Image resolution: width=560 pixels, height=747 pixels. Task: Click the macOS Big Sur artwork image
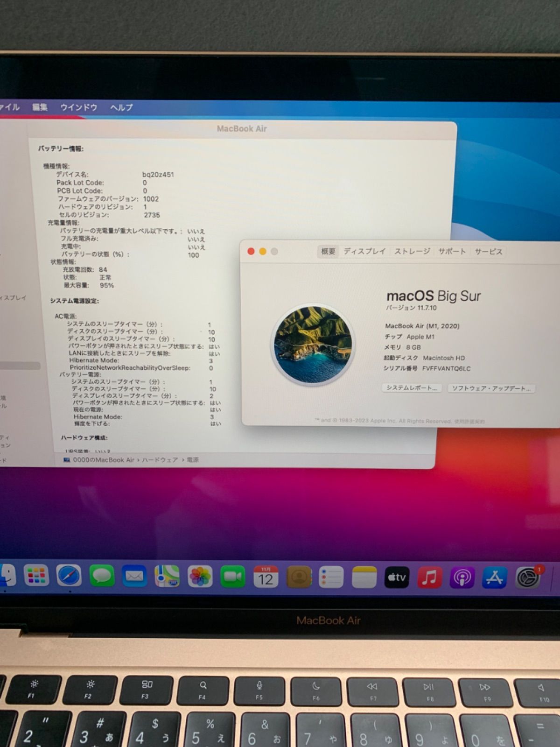(x=313, y=345)
